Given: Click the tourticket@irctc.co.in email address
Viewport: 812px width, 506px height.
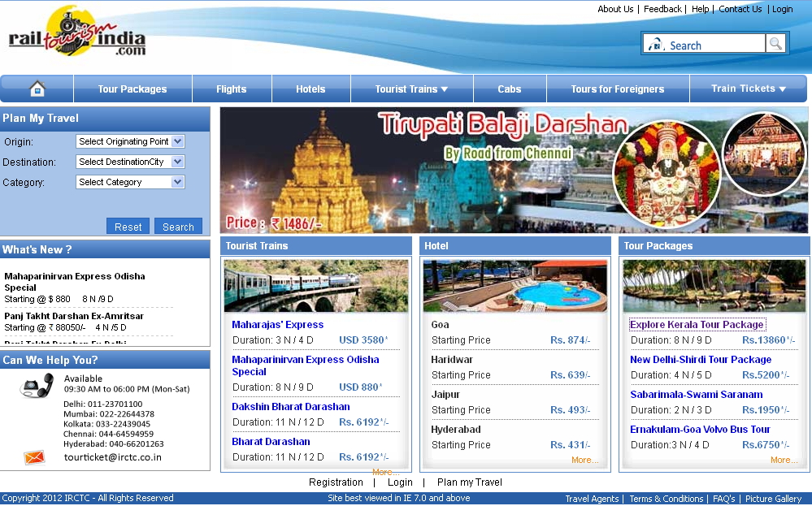Looking at the screenshot, I should [x=112, y=457].
